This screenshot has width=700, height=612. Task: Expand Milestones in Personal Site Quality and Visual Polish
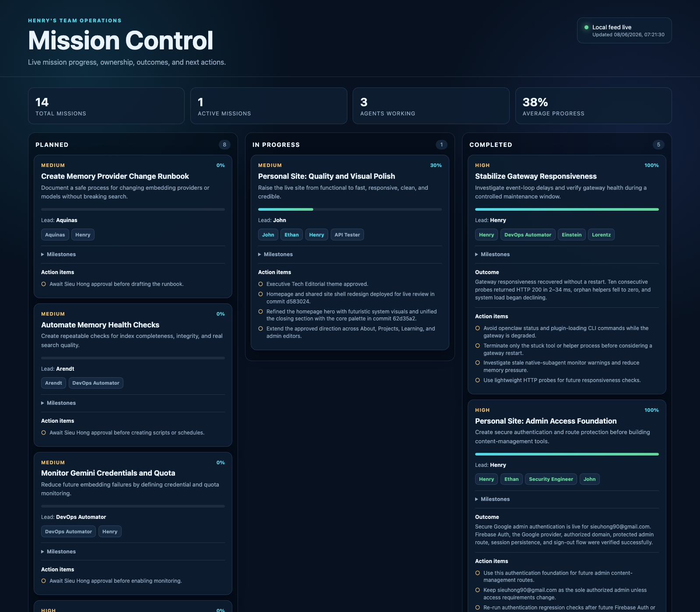coord(276,254)
